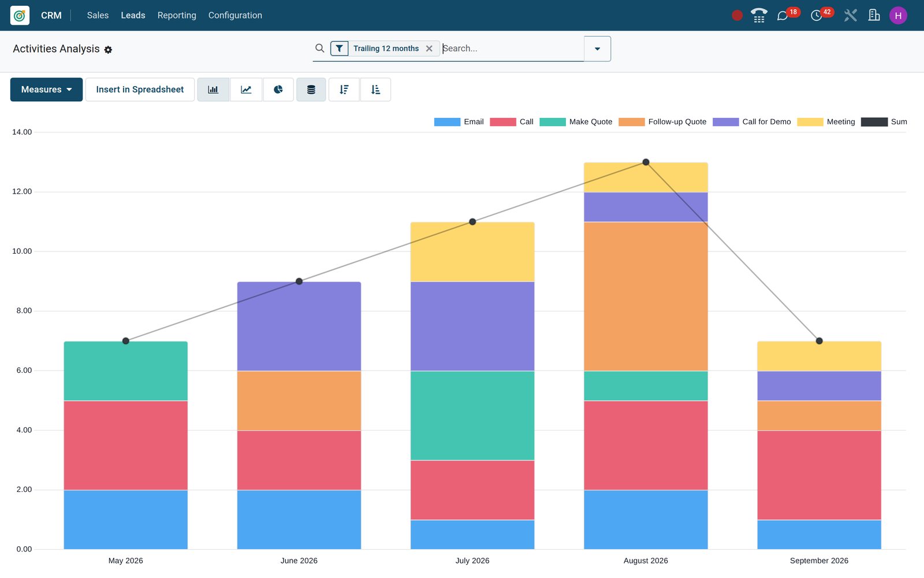
Task: Click the Sum line point for May 2026
Action: (126, 341)
